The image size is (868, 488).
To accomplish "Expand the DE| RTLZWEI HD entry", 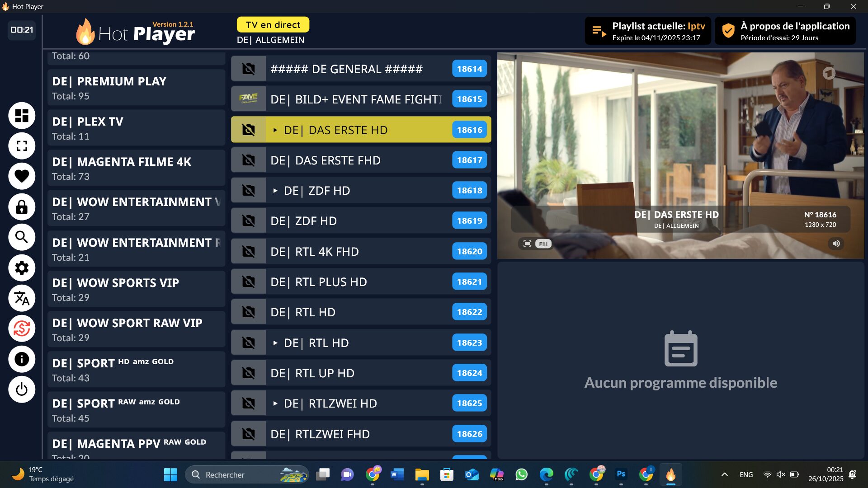I will pyautogui.click(x=275, y=403).
